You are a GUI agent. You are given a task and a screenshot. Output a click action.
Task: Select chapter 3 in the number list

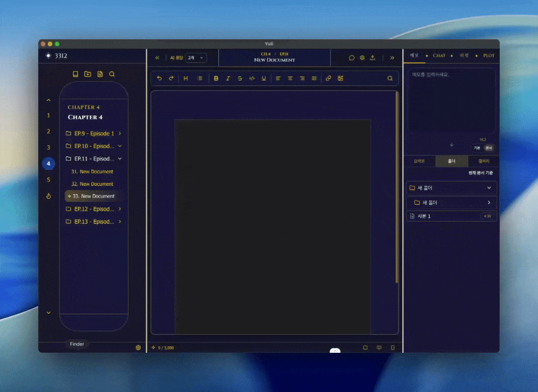point(48,148)
